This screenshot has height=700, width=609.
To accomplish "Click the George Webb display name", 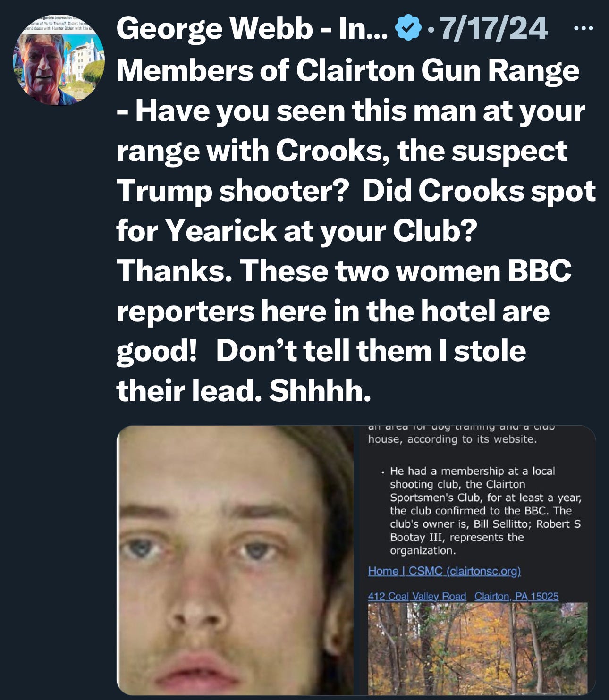I will coord(252,29).
